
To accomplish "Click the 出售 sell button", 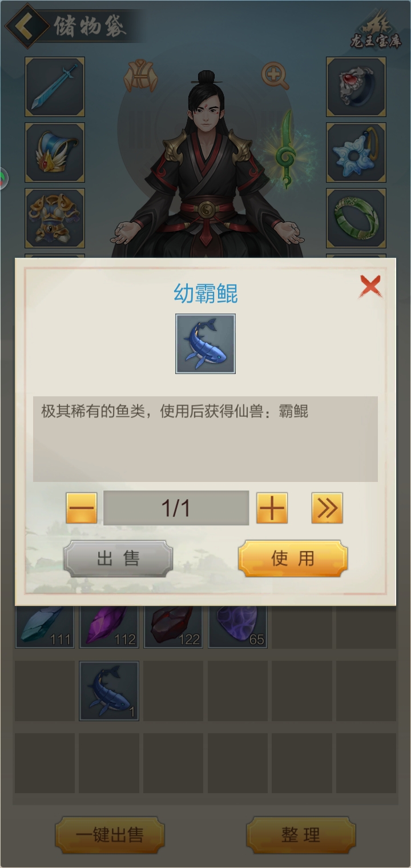I will point(118,558).
